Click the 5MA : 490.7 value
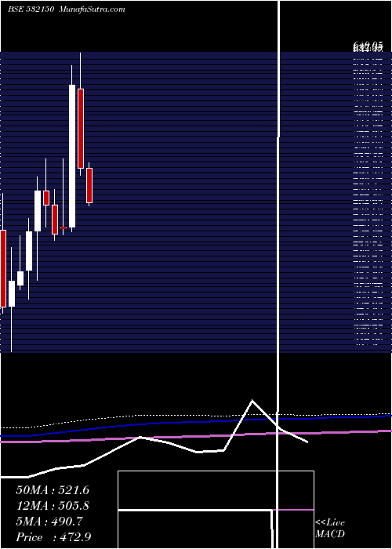This screenshot has height=549, width=392. (49, 522)
